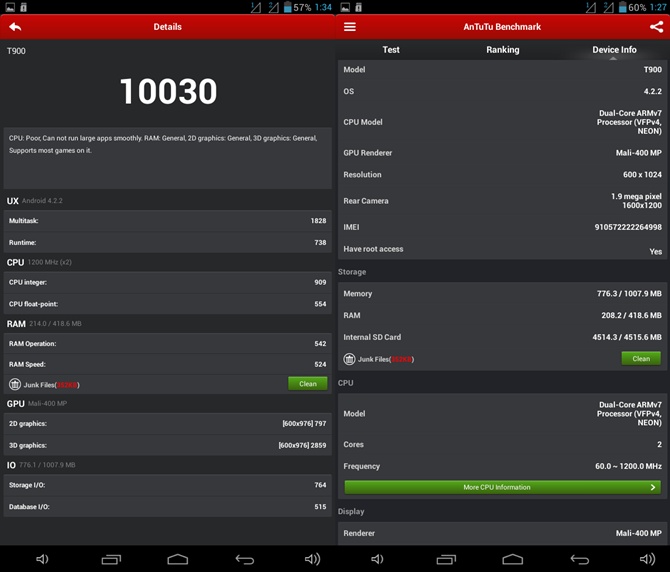Tap home button in right navigation bar
This screenshot has width=670, height=572.
513,559
